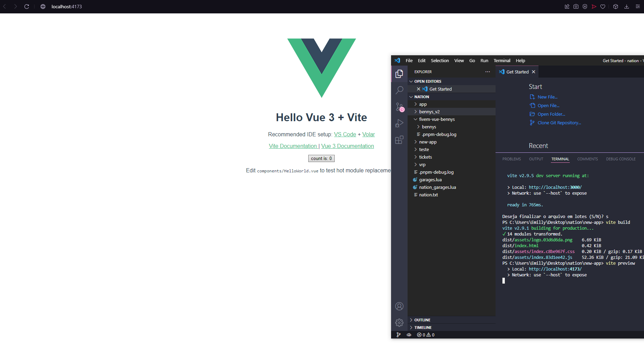
Task: Click the browser cube extensions icon
Action: click(616, 7)
